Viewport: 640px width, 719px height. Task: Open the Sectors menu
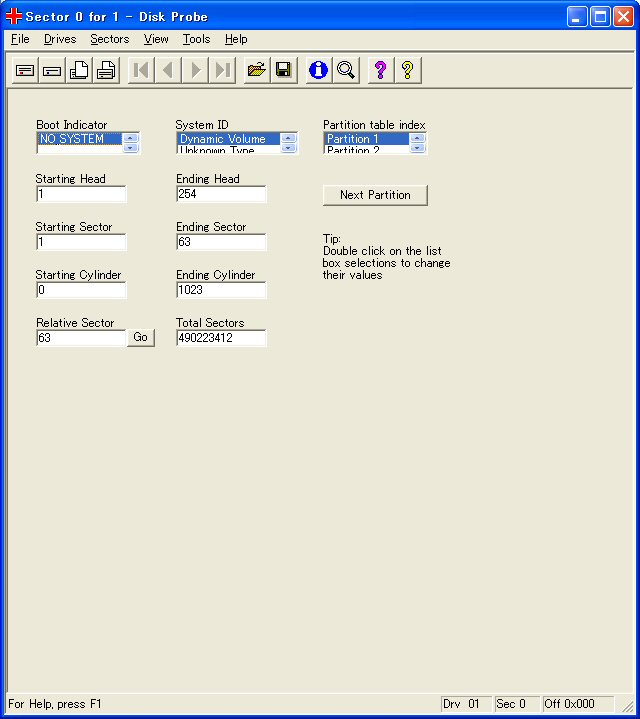pos(110,39)
